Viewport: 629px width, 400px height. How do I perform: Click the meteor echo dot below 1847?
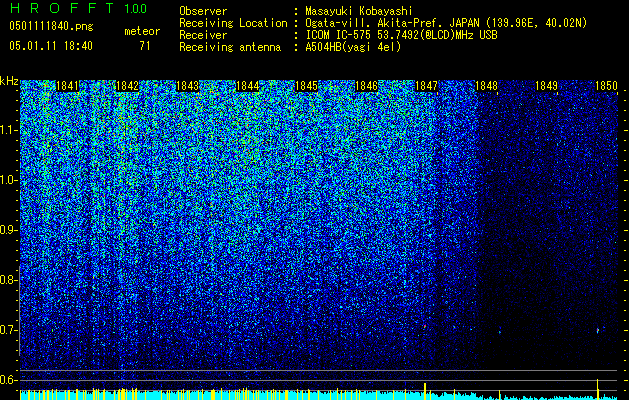(x=424, y=327)
